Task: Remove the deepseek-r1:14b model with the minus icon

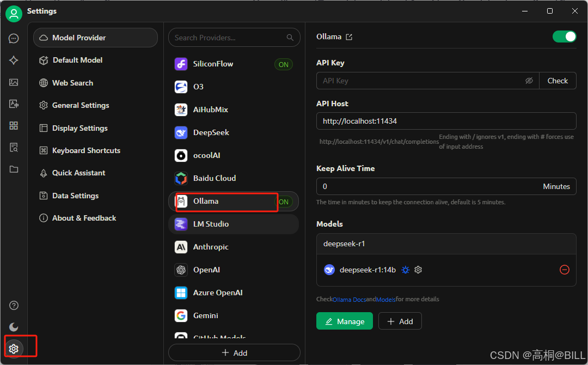Action: coord(565,270)
